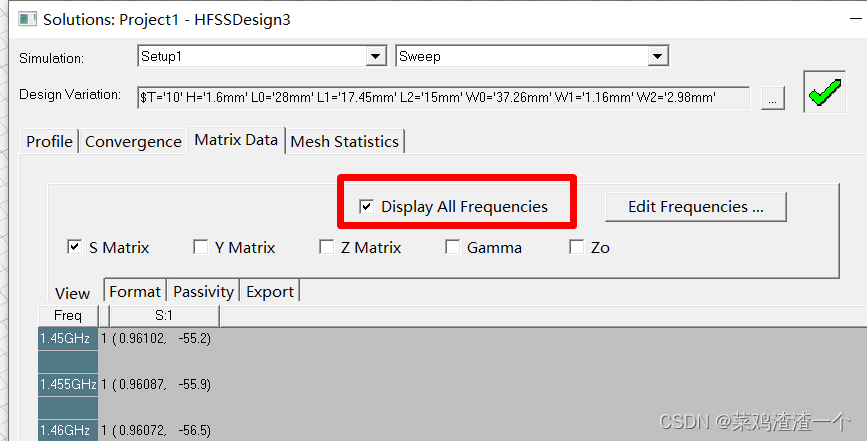Screen dimensions: 867x441
Task: Check the Gamma checkbox
Action: (x=452, y=247)
